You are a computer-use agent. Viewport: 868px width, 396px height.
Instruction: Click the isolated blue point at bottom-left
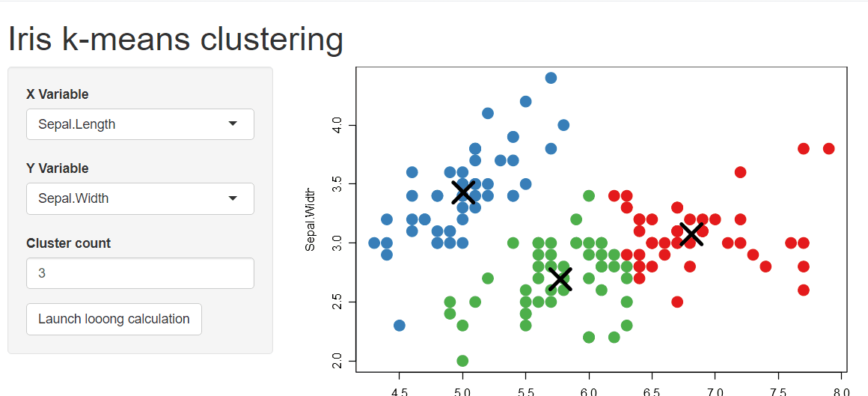399,326
